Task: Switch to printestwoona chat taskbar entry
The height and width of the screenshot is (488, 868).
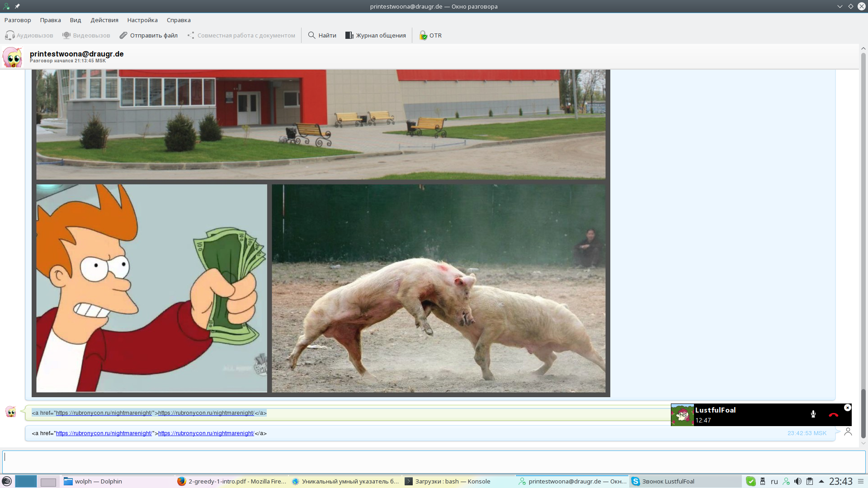Action: pos(572,482)
